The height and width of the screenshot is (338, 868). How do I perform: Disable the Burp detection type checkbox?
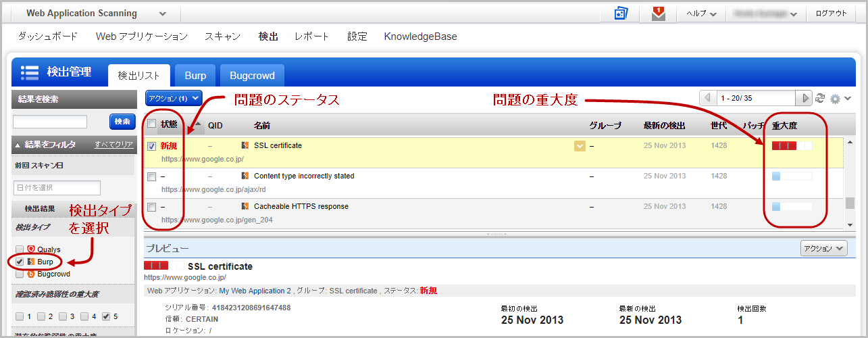point(20,262)
